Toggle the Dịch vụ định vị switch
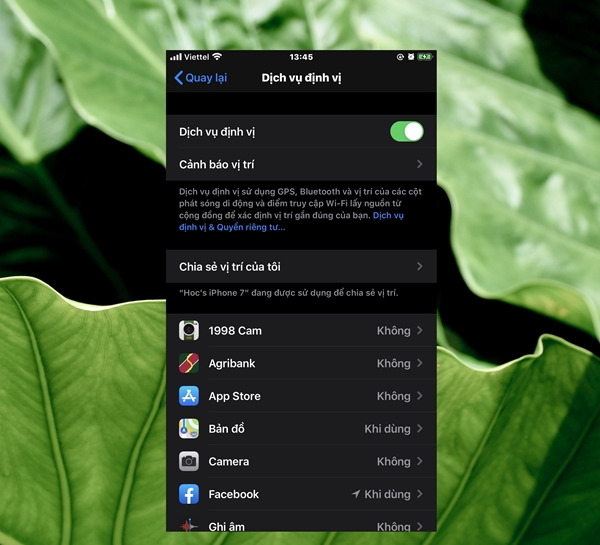This screenshot has height=545, width=600. pyautogui.click(x=407, y=132)
